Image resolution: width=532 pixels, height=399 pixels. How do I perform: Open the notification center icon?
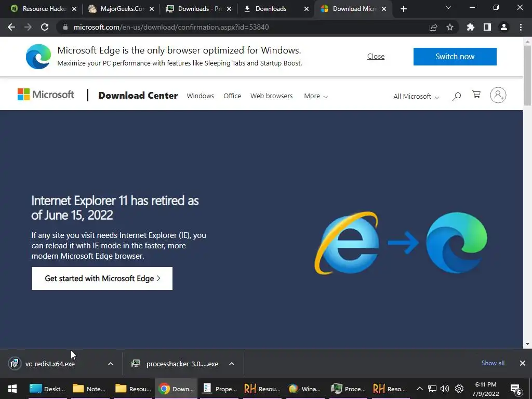click(x=516, y=390)
